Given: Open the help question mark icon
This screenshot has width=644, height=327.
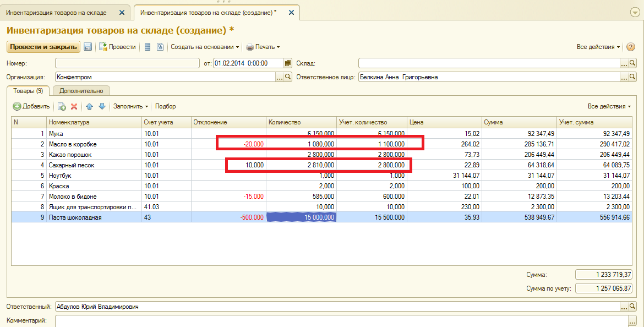Looking at the screenshot, I should [x=631, y=47].
